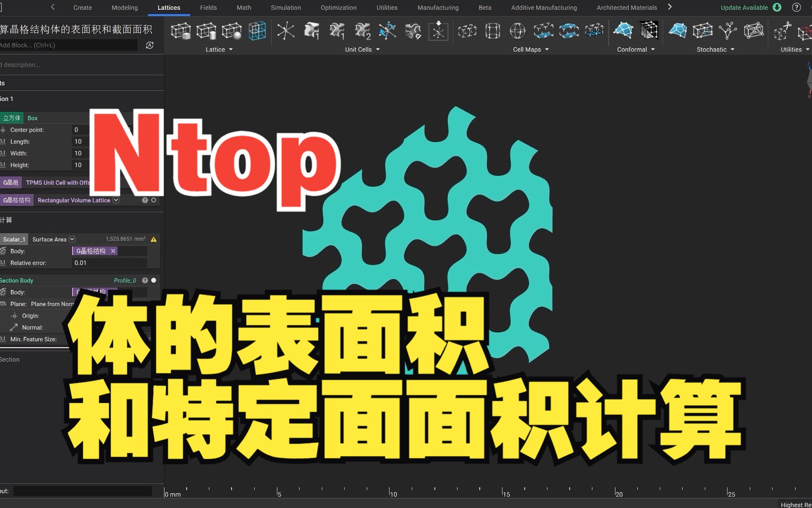
Task: Select the Voronoi volume lattice icon
Action: (x=703, y=31)
